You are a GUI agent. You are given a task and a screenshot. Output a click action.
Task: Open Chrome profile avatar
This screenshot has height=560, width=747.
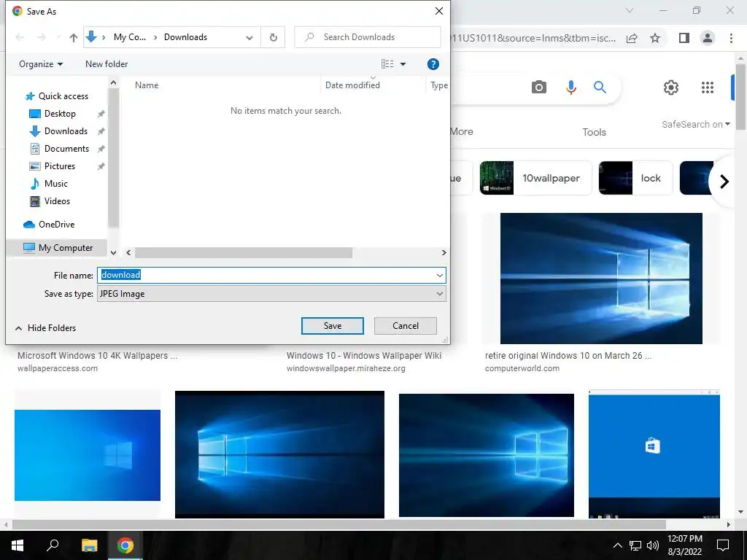[708, 38]
